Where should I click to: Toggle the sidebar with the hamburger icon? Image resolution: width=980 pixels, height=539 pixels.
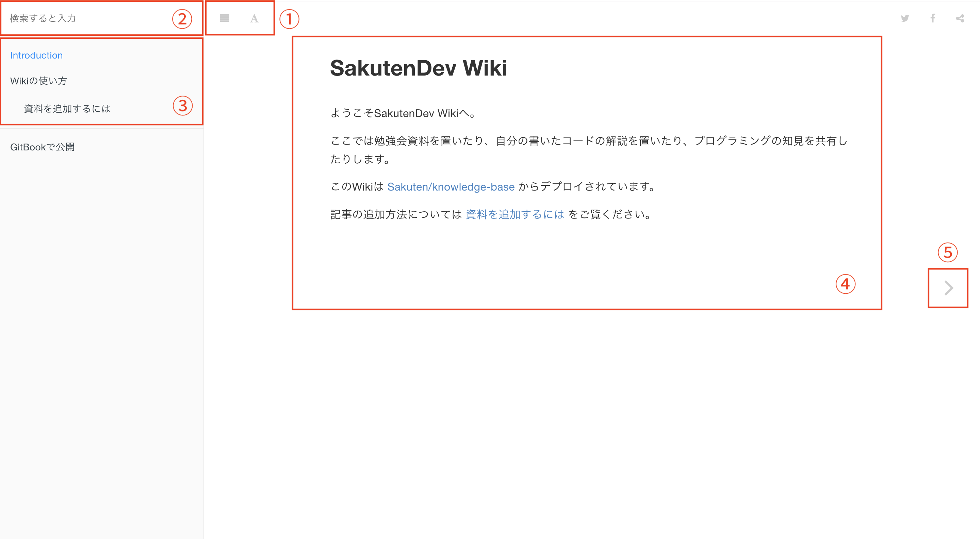225,18
